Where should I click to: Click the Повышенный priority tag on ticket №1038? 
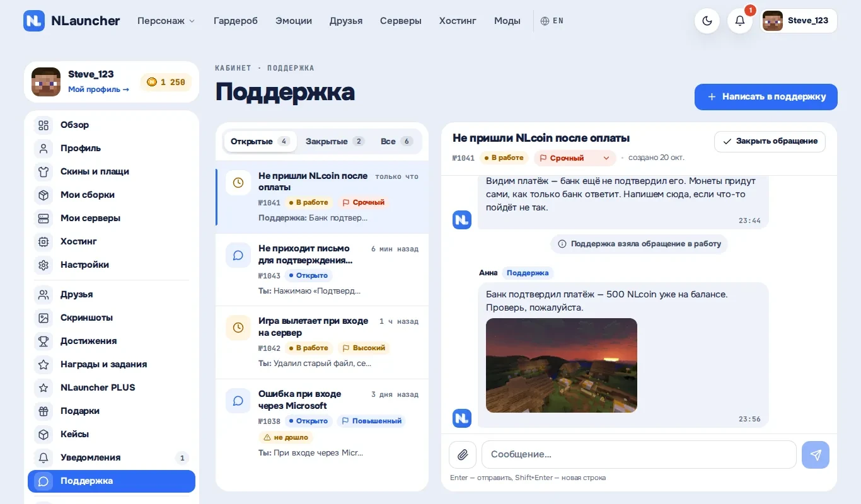click(371, 421)
